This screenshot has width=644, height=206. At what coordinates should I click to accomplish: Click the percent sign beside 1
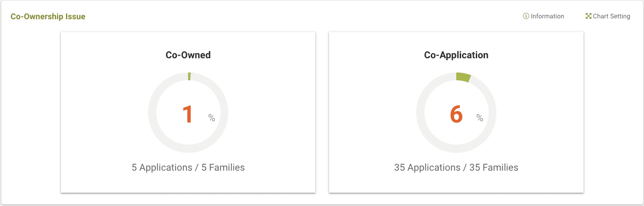tap(211, 118)
